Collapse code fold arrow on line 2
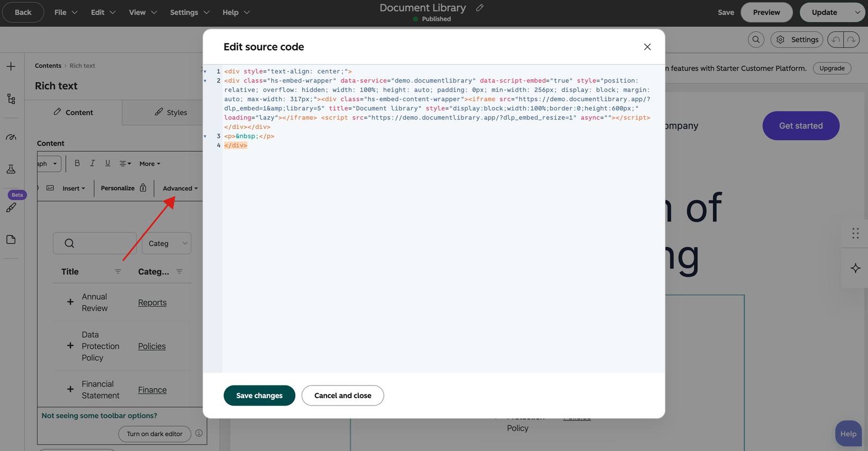 pyautogui.click(x=205, y=81)
